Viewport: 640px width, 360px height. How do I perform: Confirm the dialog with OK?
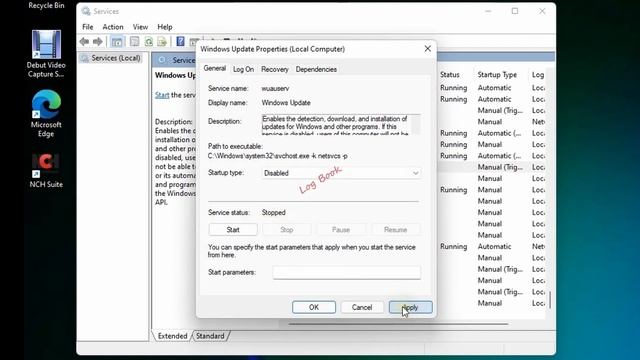tap(314, 307)
